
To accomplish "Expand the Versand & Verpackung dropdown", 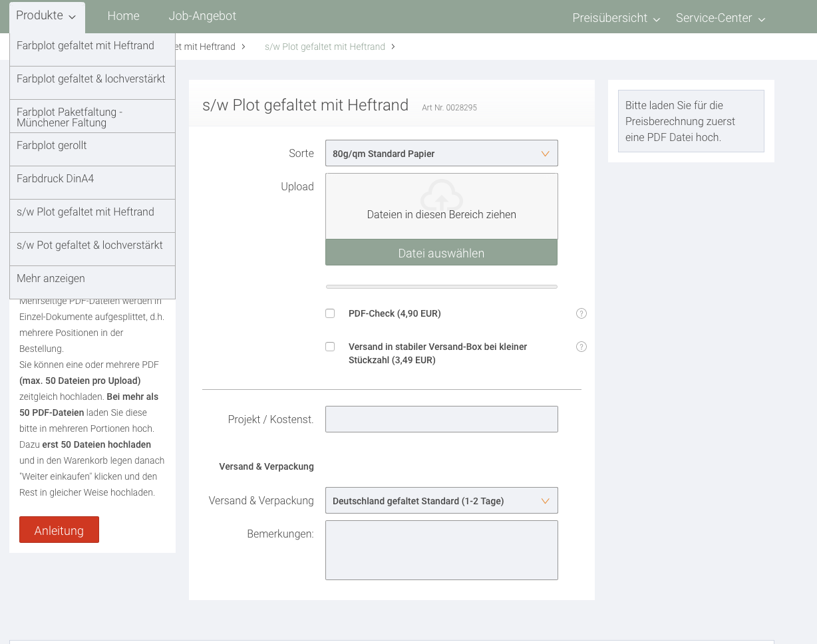I will (441, 500).
